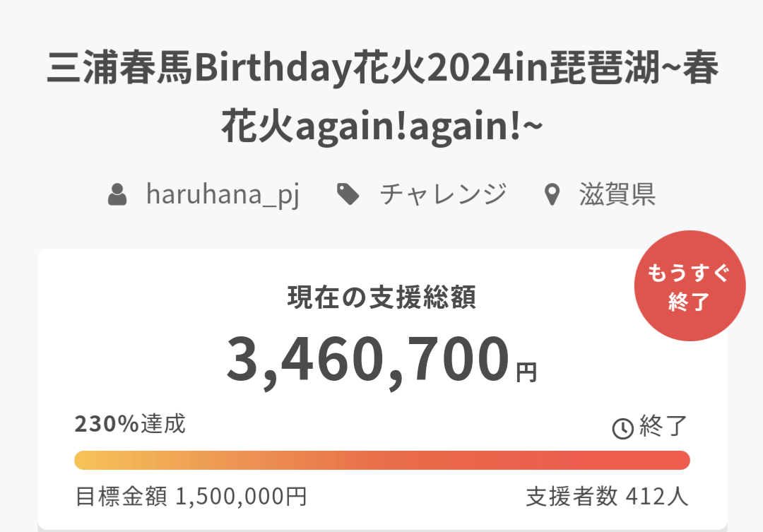763x532 pixels.
Task: Click the second title line 花火again!again!~
Action: [382, 127]
